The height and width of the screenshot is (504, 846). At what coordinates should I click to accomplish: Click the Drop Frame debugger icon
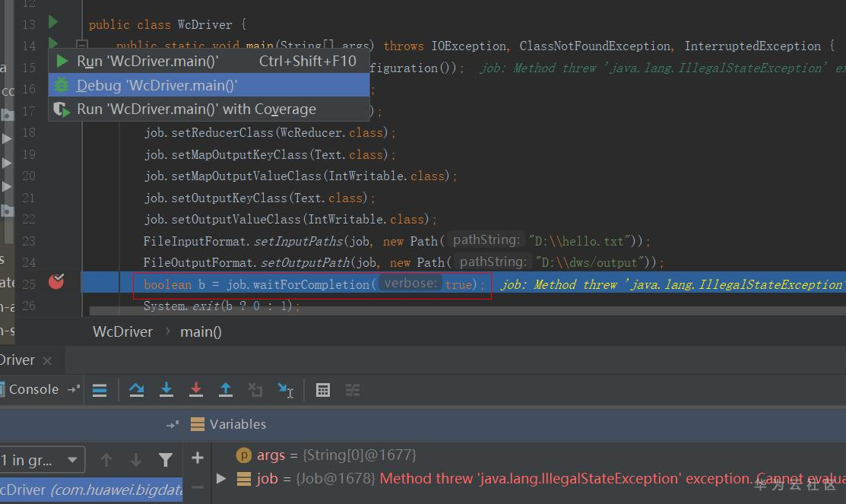tap(255, 390)
